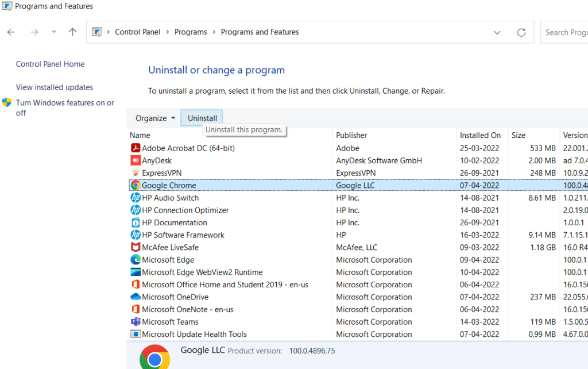Click the Programs and Features title bar icon
The image size is (588, 369).
point(7,6)
